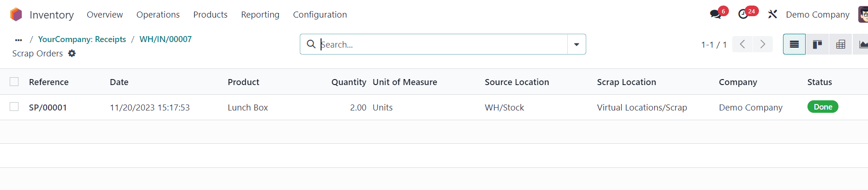Screen dimensions: 868x190
Task: Click the Inventory app logo icon
Action: 16,15
